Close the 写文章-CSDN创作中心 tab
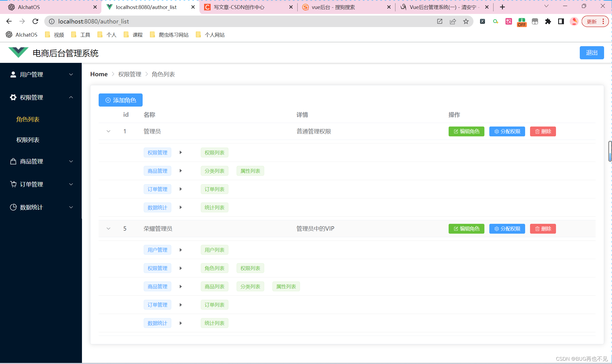Image resolution: width=612 pixels, height=364 pixels. pyautogui.click(x=291, y=7)
